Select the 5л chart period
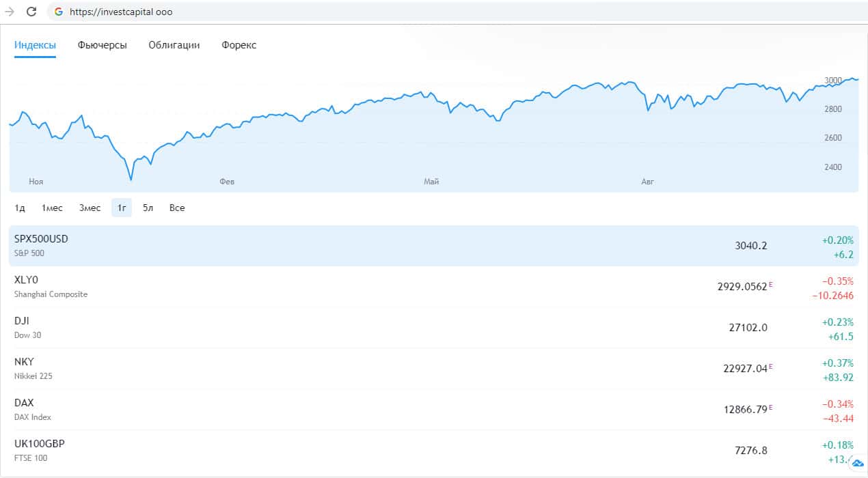 click(x=148, y=208)
